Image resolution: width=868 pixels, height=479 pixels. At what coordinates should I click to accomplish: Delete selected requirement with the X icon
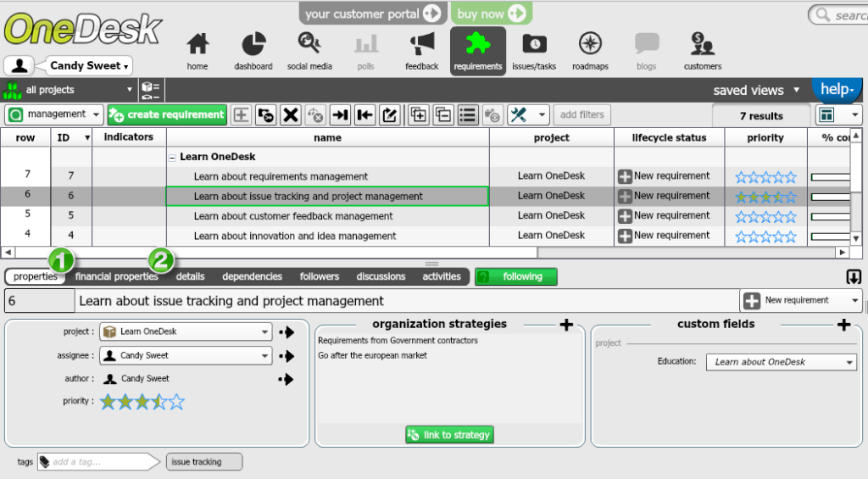(x=291, y=114)
